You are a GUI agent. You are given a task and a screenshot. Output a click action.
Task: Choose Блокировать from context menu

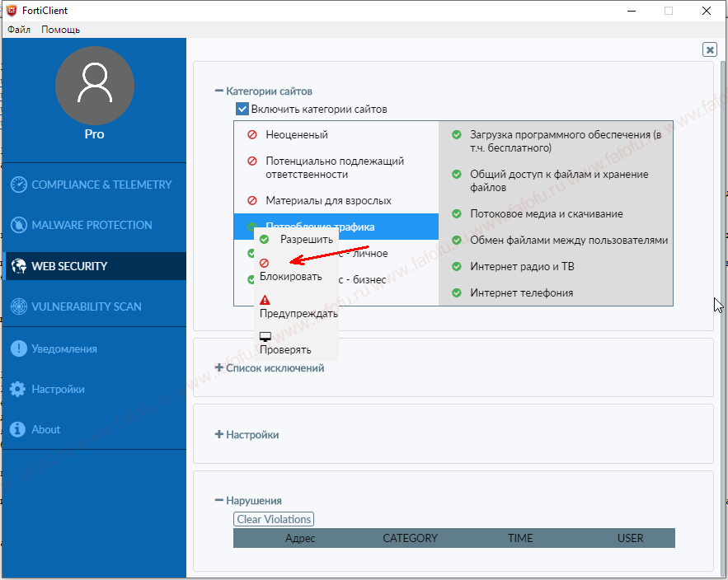pos(296,269)
